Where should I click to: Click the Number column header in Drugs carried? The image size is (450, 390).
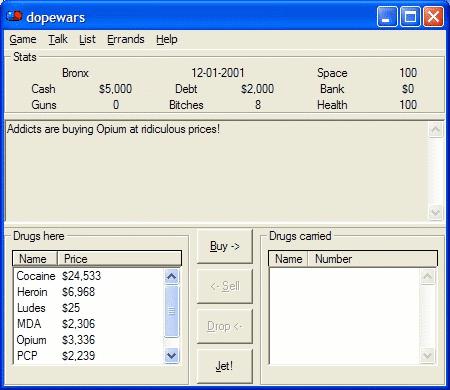[x=372, y=259]
